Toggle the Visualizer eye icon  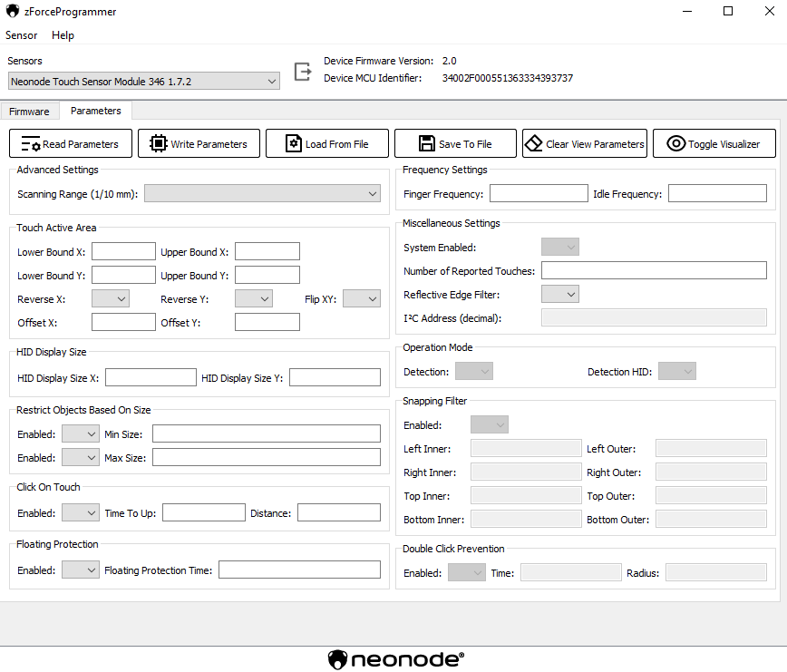(675, 143)
